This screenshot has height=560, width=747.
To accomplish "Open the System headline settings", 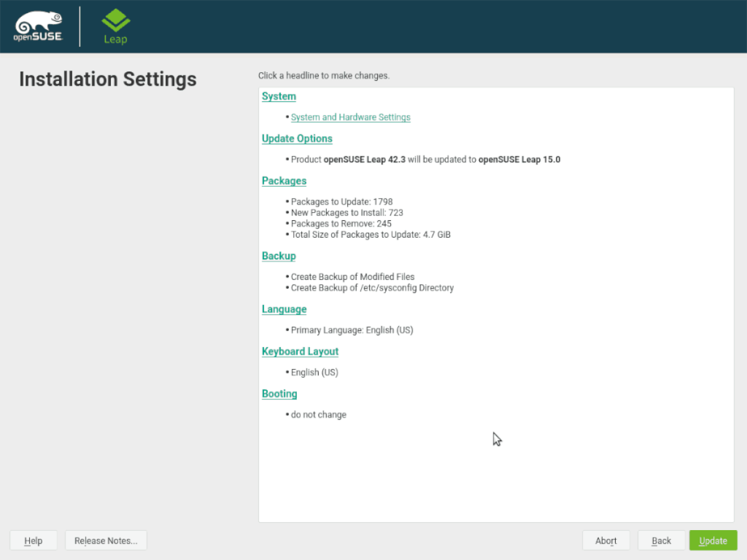I will (x=279, y=96).
